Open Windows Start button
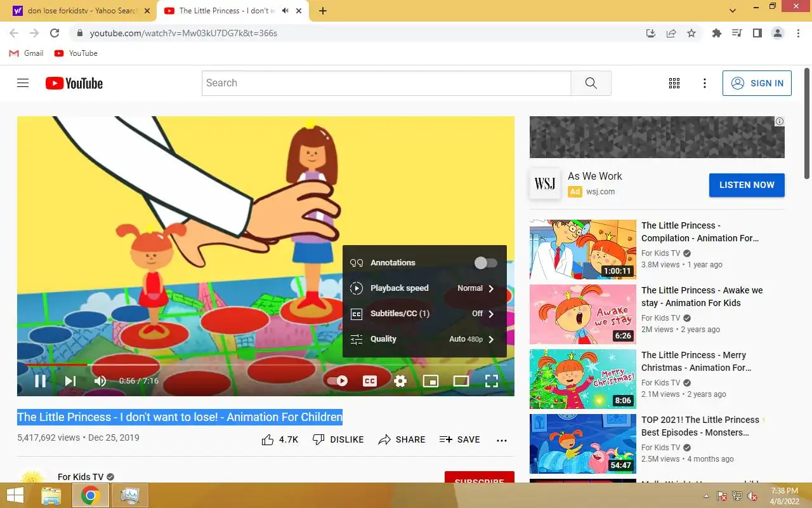Image resolution: width=812 pixels, height=508 pixels. pyautogui.click(x=15, y=495)
